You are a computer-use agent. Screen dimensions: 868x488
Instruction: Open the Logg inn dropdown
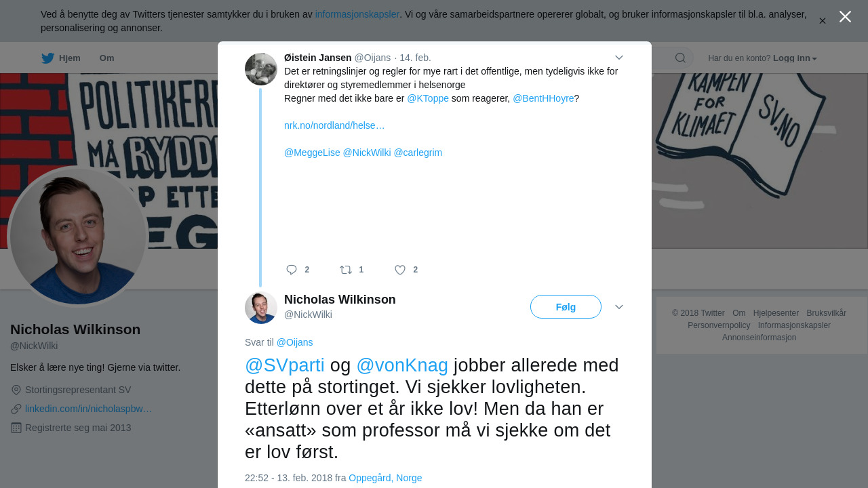(x=795, y=58)
